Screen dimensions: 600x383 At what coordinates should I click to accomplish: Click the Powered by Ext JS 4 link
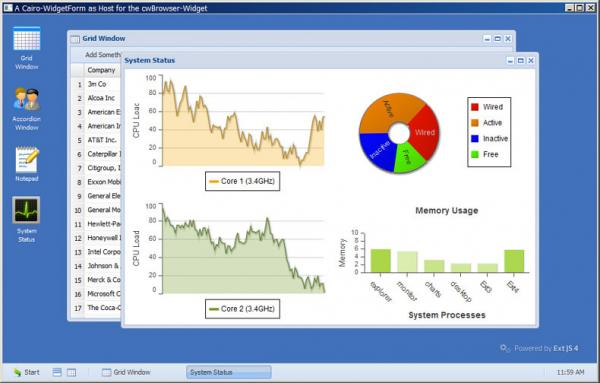[x=539, y=348]
